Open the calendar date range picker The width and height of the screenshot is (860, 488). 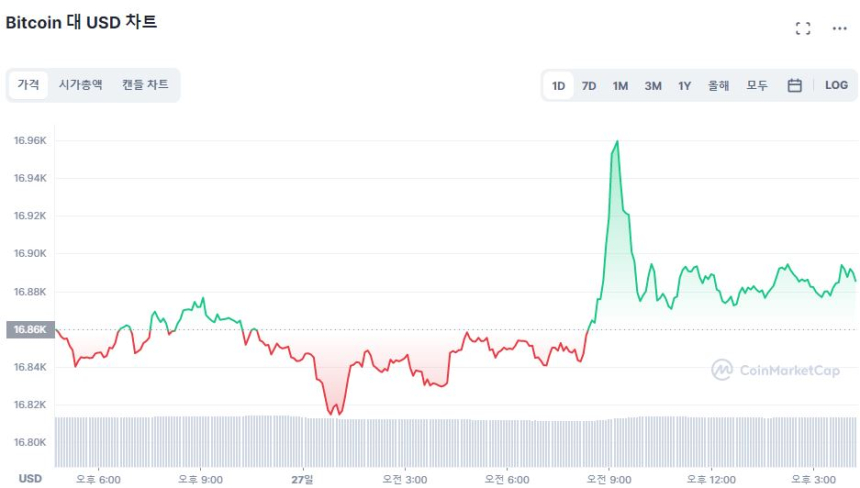pyautogui.click(x=794, y=86)
